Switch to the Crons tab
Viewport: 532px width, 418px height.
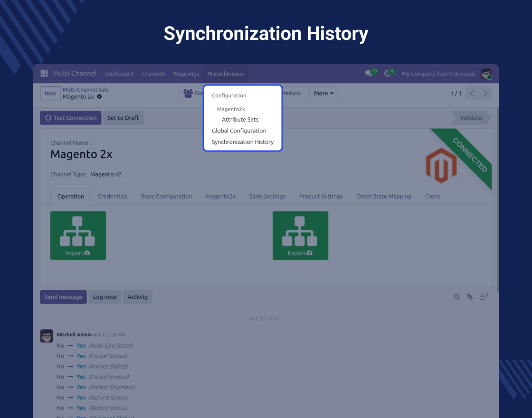point(432,197)
